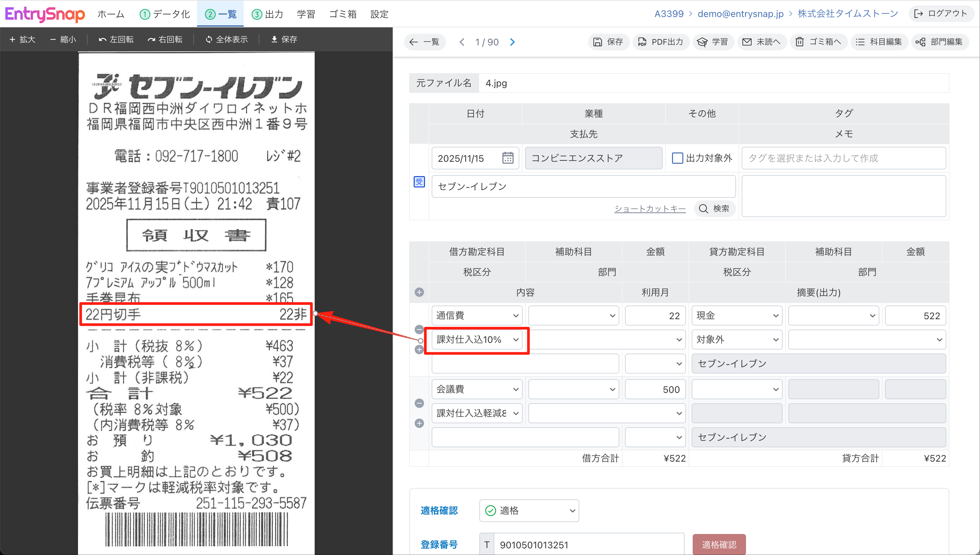
Task: Add row below the 会議費 entry
Action: [419, 424]
